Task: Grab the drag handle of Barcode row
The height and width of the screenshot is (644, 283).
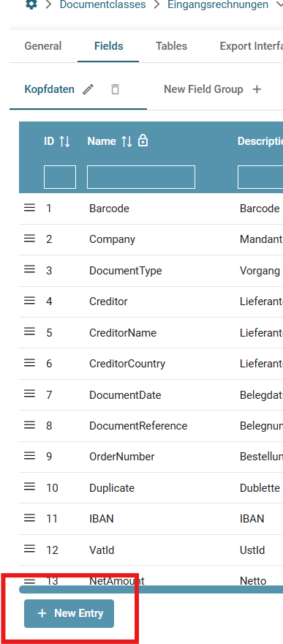Action: point(29,208)
